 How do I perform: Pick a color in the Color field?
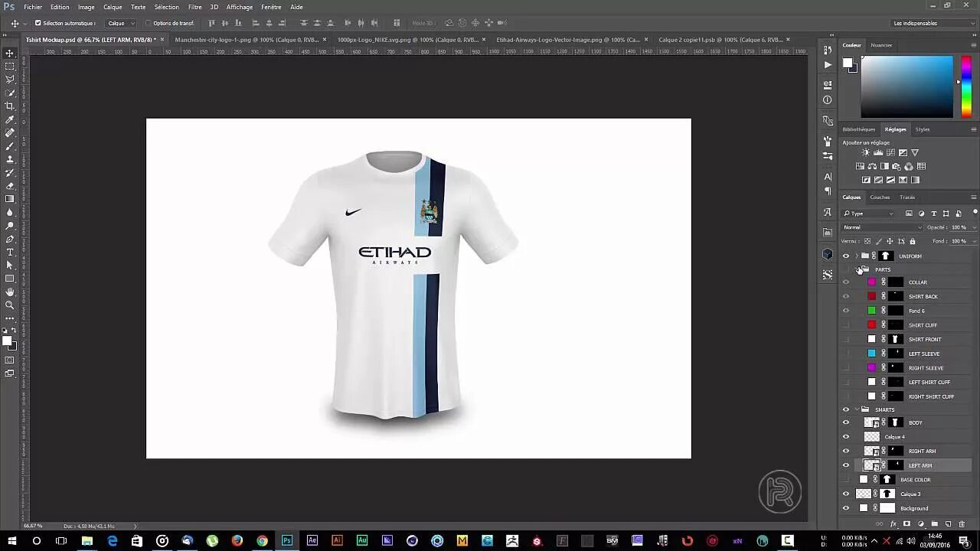coord(907,86)
